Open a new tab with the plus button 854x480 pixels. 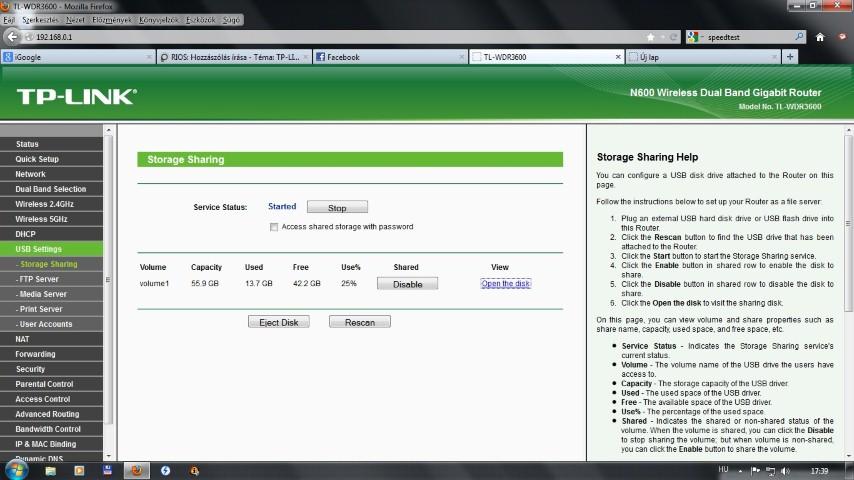790,57
